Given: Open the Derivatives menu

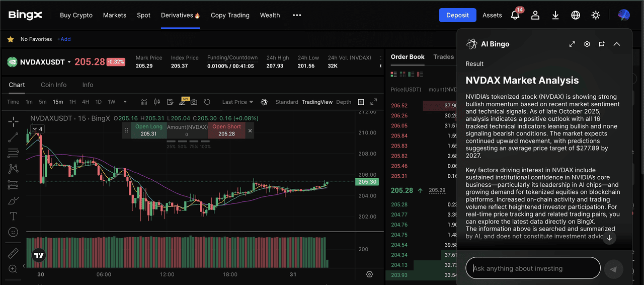Looking at the screenshot, I should pos(180,15).
